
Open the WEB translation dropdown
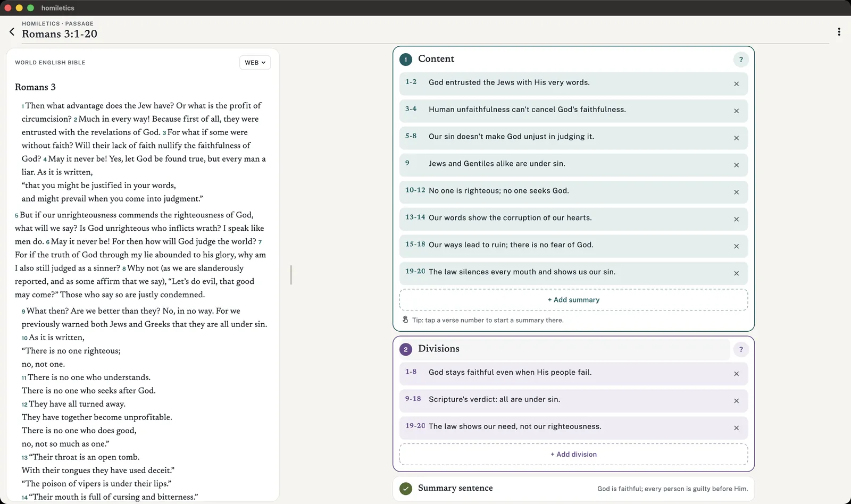[255, 63]
